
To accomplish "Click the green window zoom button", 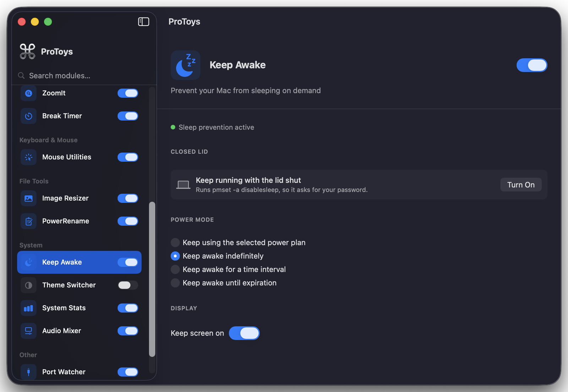I will point(48,22).
